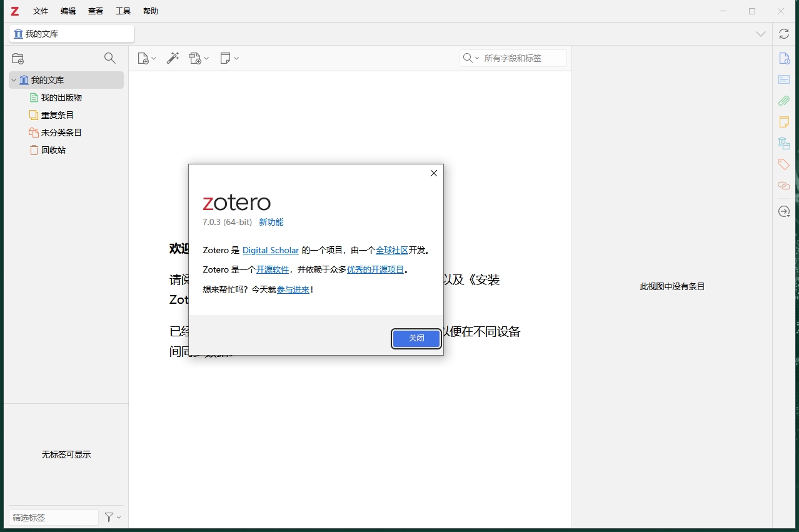This screenshot has width=799, height=532.
Task: Open the 帮助 menu
Action: click(x=151, y=11)
